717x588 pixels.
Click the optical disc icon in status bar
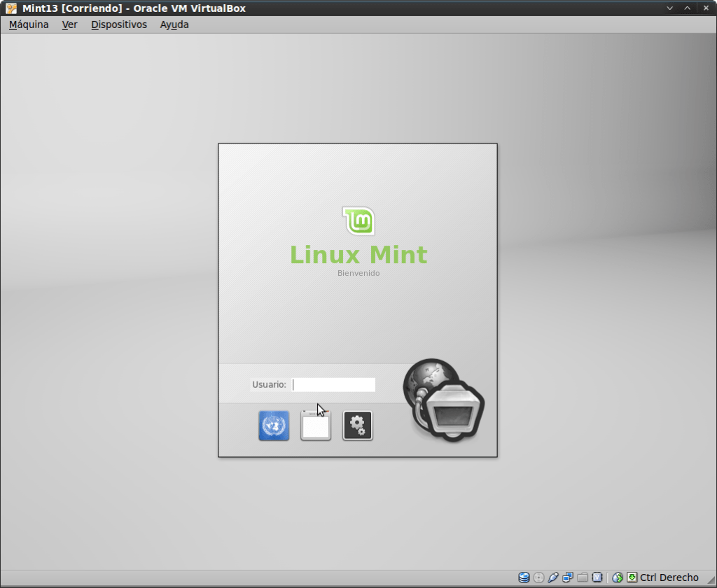click(538, 577)
